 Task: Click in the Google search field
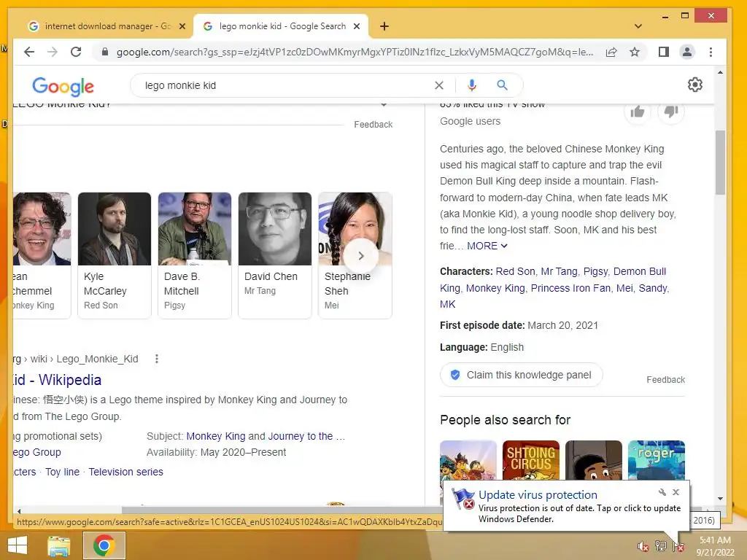286,85
